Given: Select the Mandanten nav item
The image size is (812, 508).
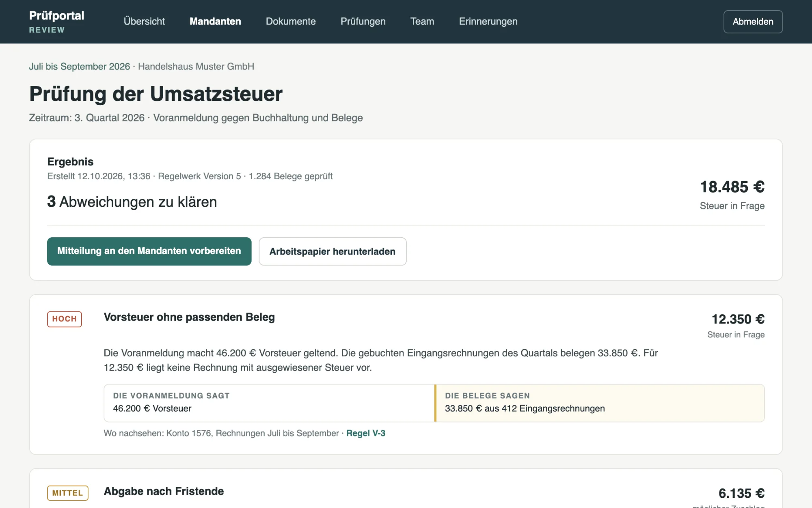Looking at the screenshot, I should (215, 22).
